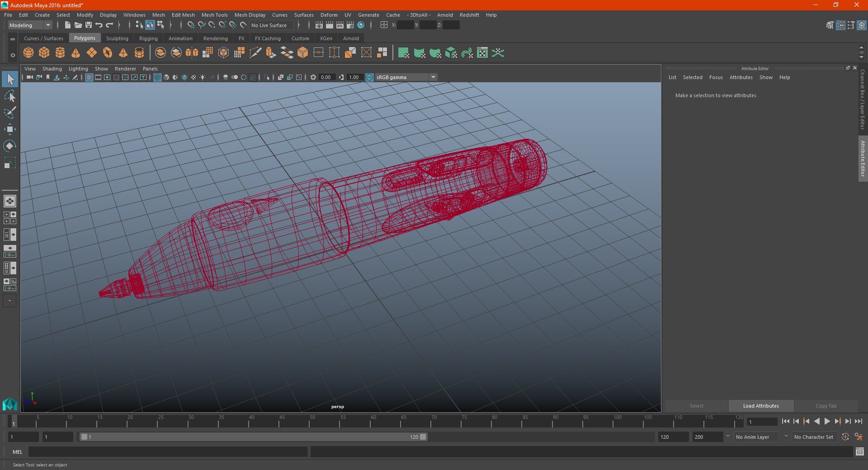The width and height of the screenshot is (868, 470).
Task: Open the Attribute Editor vertical tab
Action: click(x=863, y=159)
